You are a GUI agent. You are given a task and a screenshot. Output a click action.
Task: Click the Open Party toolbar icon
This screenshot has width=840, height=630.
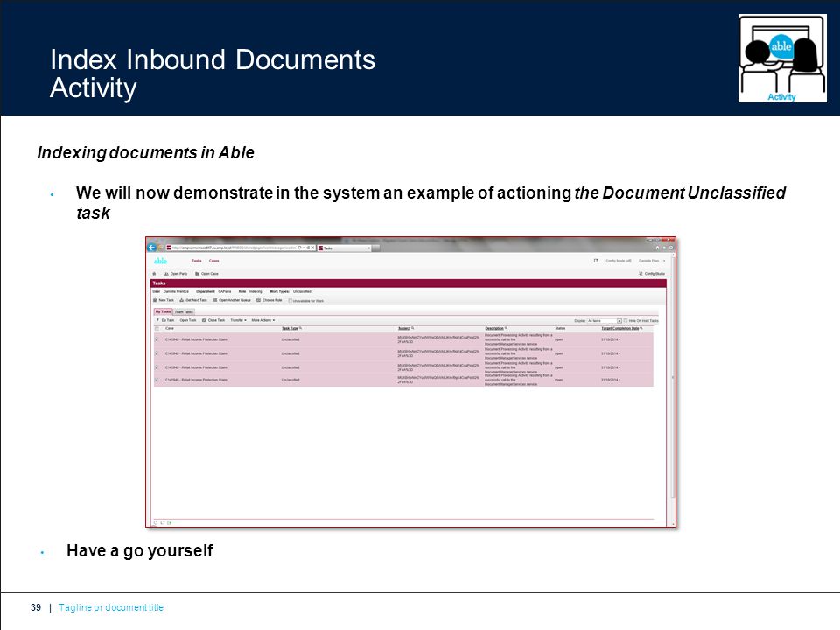pyautogui.click(x=166, y=274)
